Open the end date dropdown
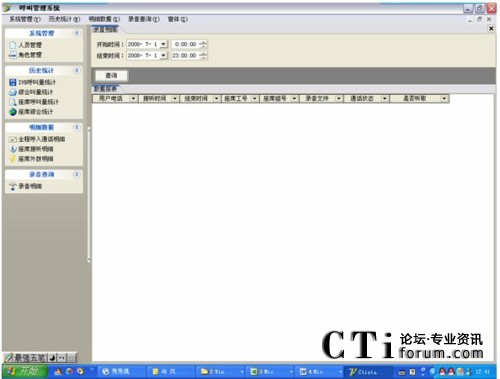 coord(163,55)
